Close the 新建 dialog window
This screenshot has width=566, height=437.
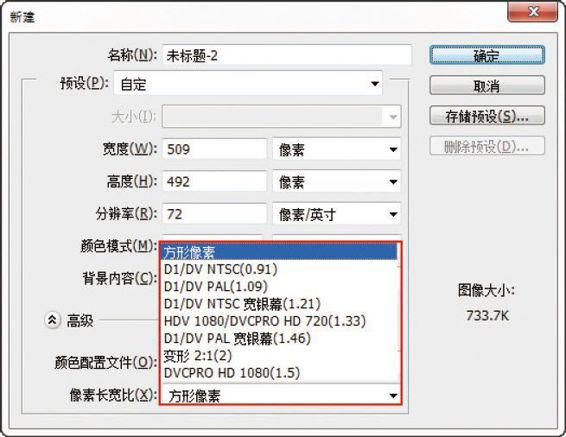coord(532,12)
